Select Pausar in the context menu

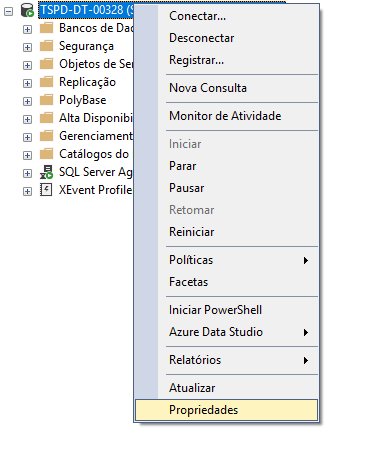[227, 188]
